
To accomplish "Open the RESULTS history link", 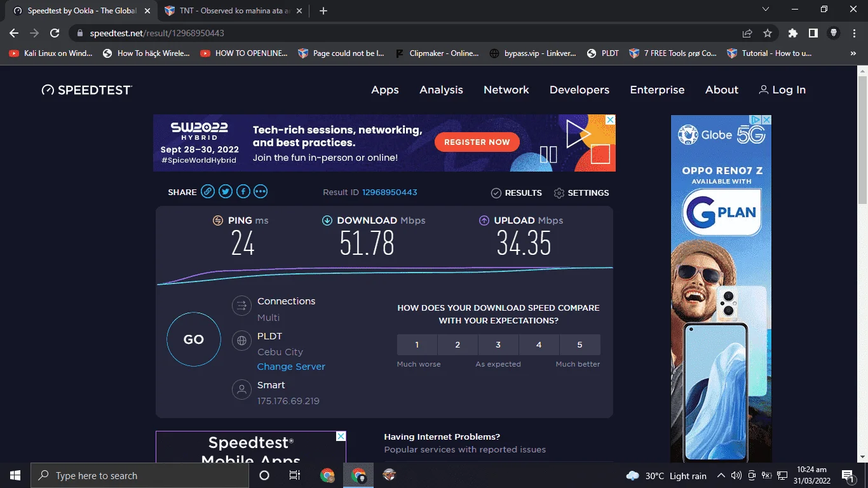I will [x=516, y=193].
